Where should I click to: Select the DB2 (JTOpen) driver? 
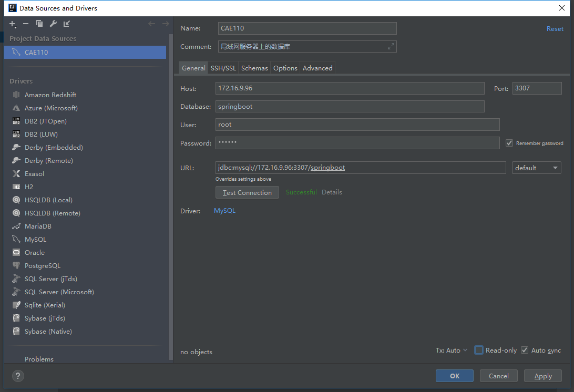[85, 121]
